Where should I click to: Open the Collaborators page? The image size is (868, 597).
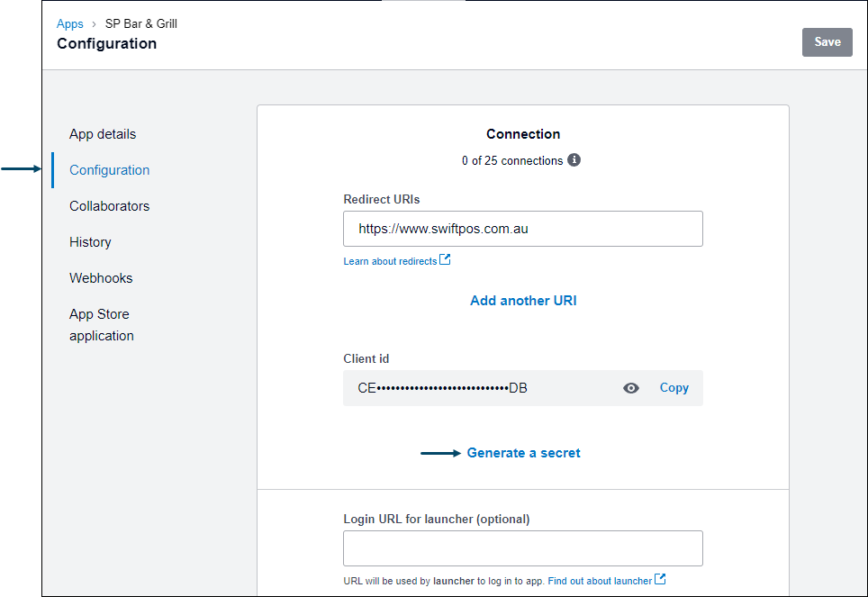click(x=110, y=206)
